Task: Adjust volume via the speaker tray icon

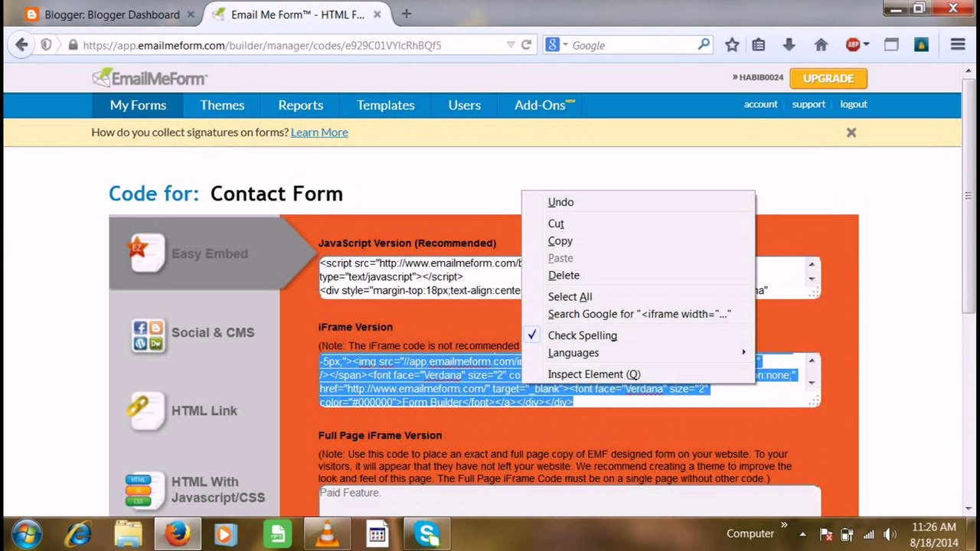Action: coord(890,534)
